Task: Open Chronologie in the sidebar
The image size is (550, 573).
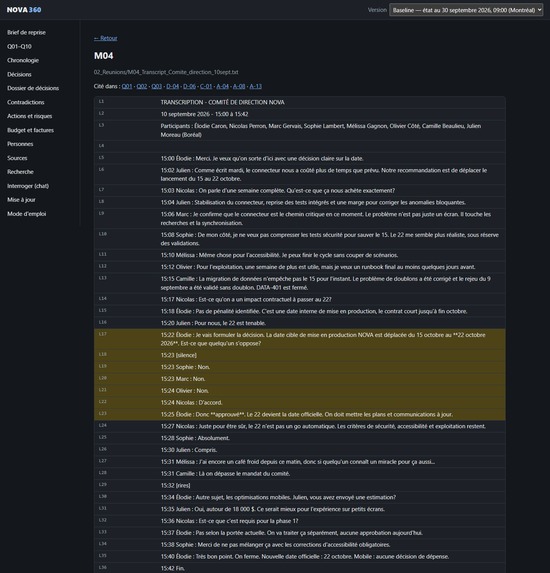Action: [x=23, y=60]
